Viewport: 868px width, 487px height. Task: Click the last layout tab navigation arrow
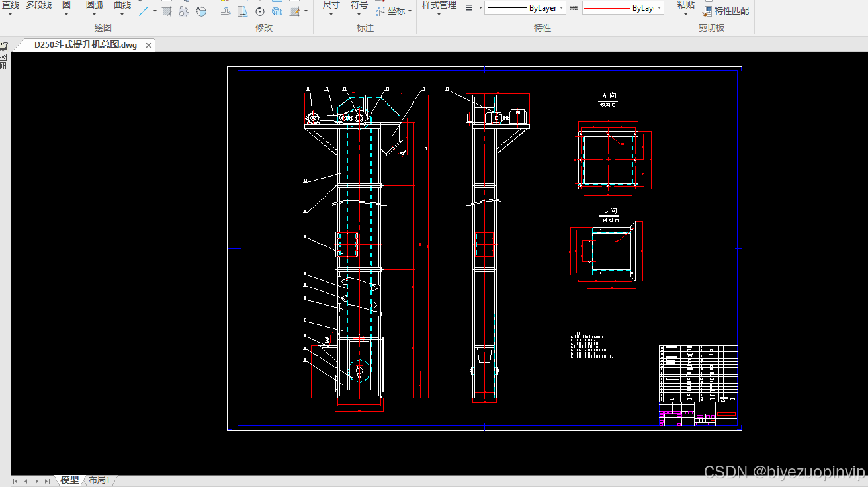(47, 481)
